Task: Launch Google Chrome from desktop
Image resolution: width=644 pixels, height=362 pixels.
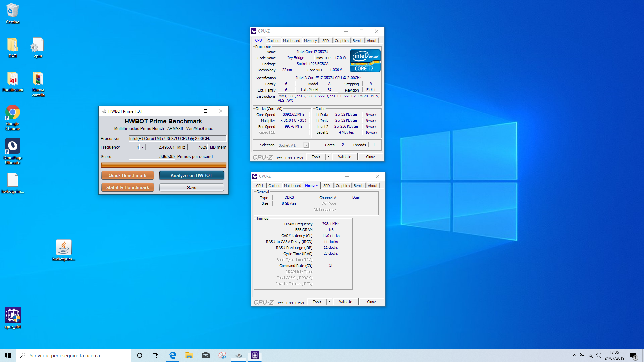Action: (x=13, y=118)
